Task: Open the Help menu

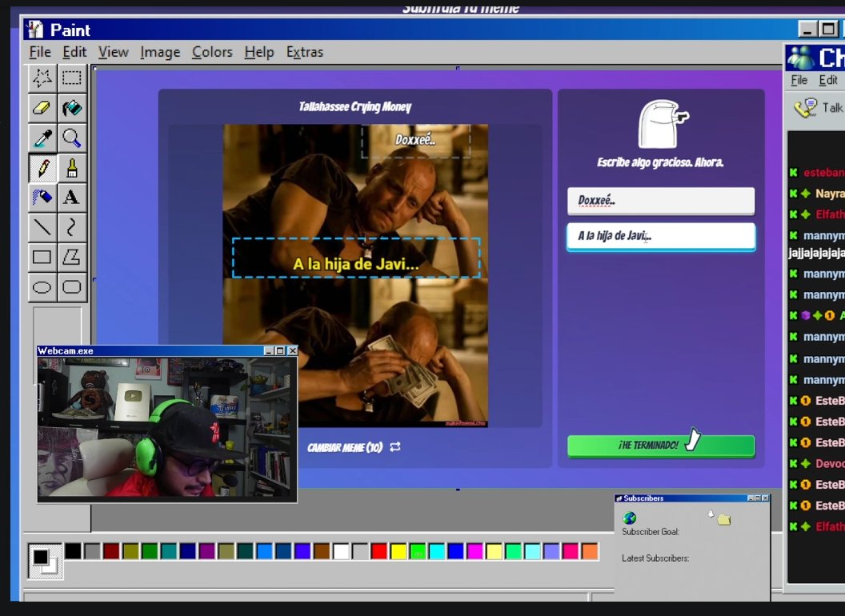Action: pyautogui.click(x=259, y=52)
